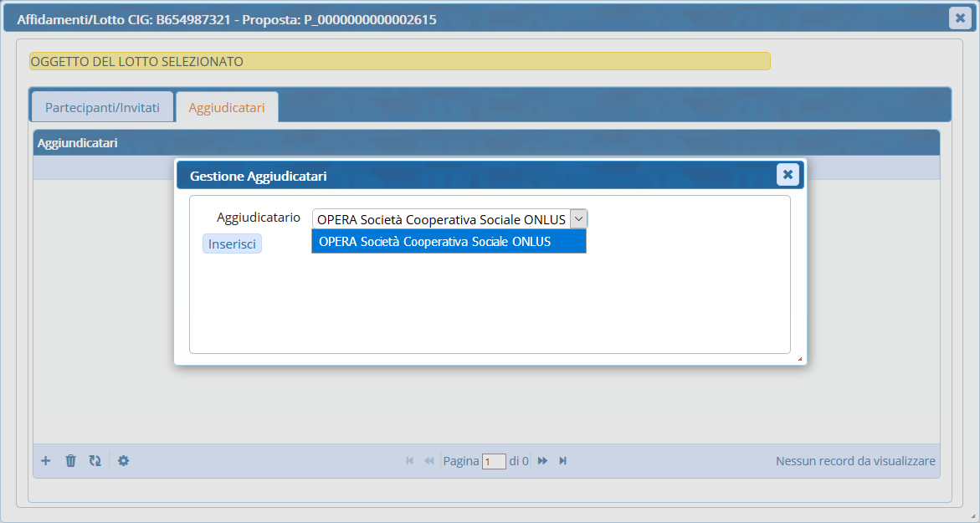
Task: Select the Aggiudicatari tab
Action: tap(227, 108)
